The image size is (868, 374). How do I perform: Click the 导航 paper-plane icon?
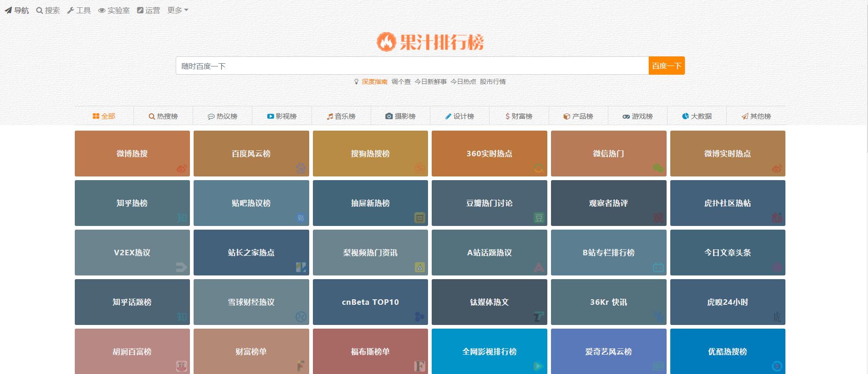(x=8, y=10)
